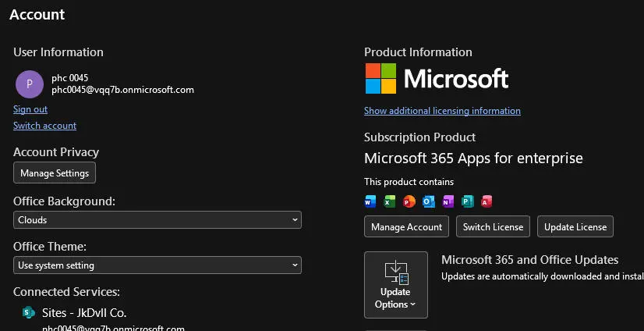The image size is (644, 331).
Task: Click the This product contains label
Action: coord(409,182)
